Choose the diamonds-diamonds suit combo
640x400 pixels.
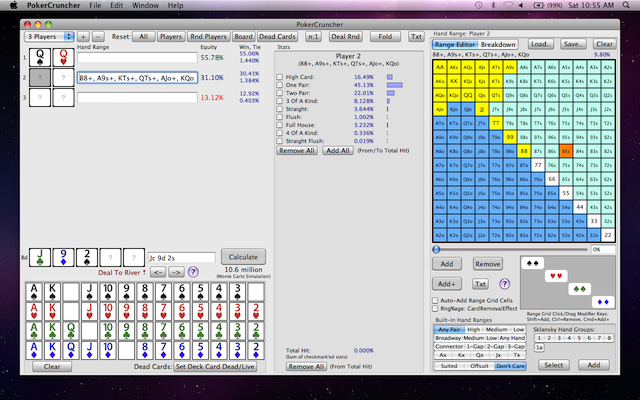click(x=603, y=302)
